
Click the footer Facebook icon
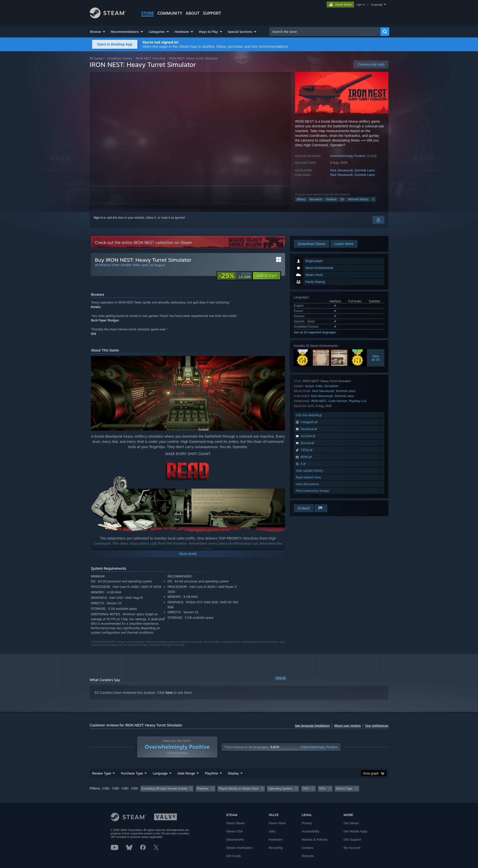(143, 847)
